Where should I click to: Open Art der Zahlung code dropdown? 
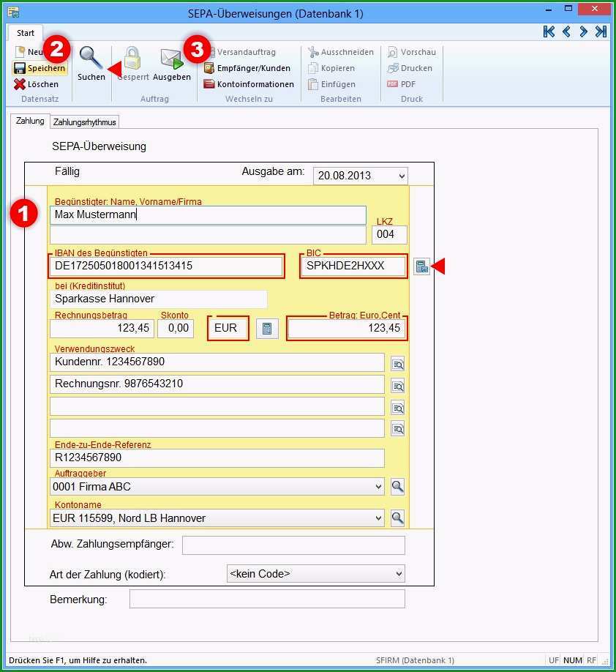click(x=399, y=573)
